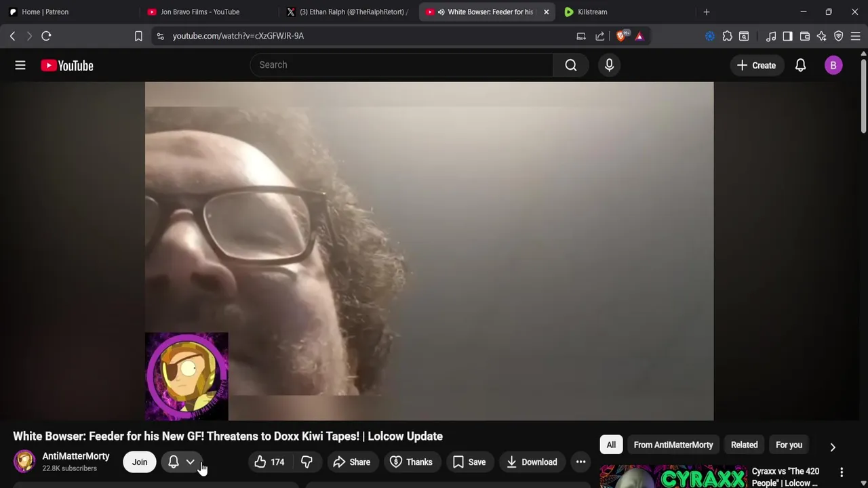The width and height of the screenshot is (868, 488).
Task: Click the Share button
Action: tap(352, 462)
